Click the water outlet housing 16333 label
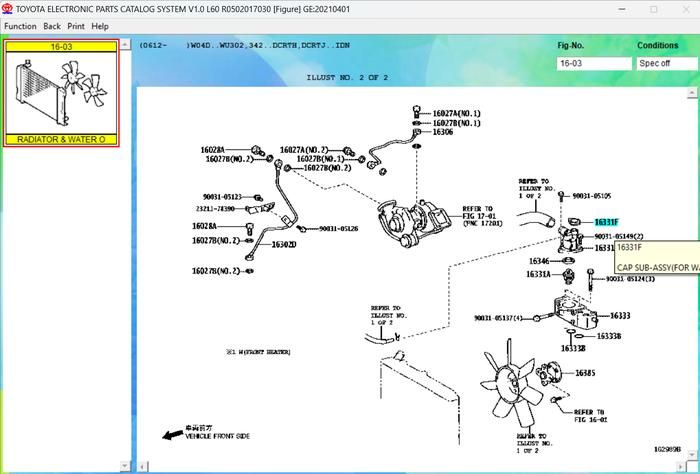 [620, 315]
